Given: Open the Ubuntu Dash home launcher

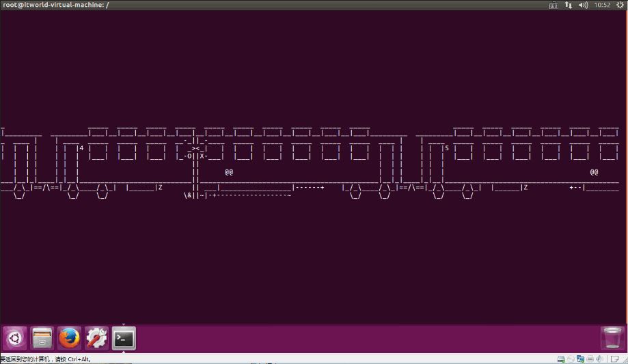Looking at the screenshot, I should 15,338.
